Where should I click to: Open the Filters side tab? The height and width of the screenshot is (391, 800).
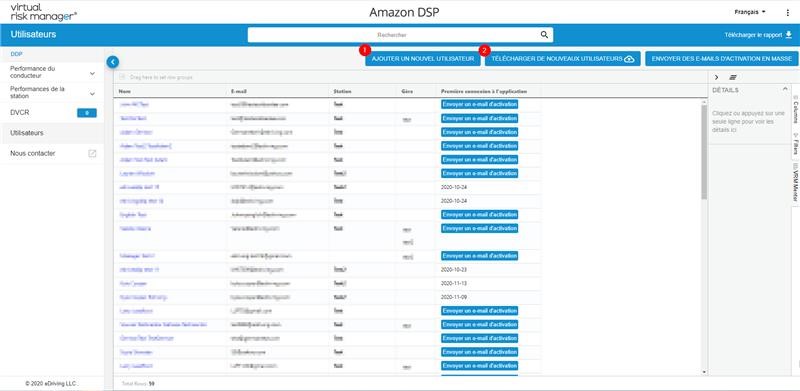tap(795, 144)
